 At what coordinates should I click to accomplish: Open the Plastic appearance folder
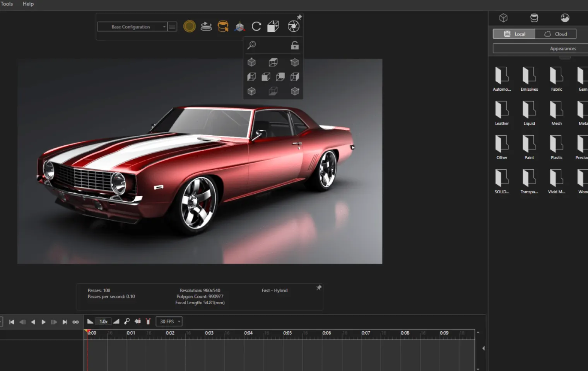pos(557,147)
